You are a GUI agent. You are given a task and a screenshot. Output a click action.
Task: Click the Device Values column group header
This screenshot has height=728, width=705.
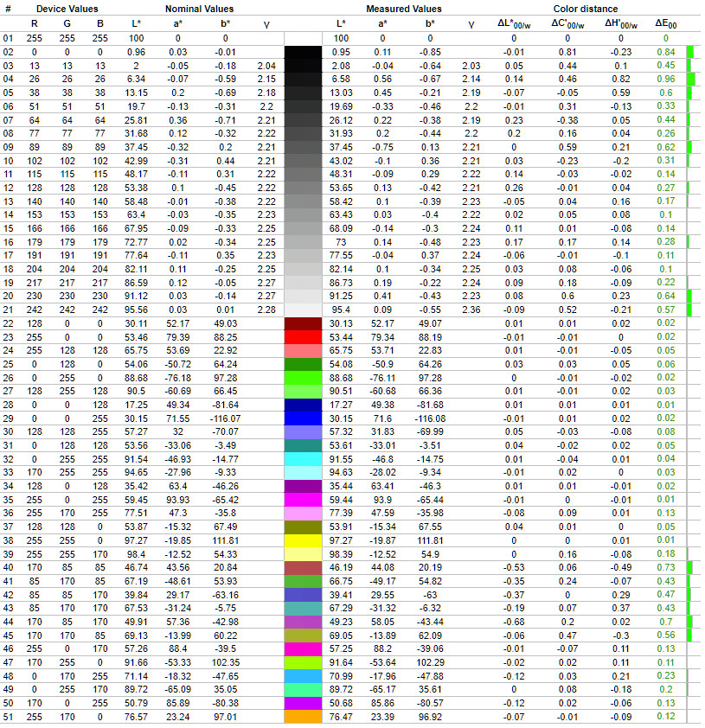coord(67,9)
